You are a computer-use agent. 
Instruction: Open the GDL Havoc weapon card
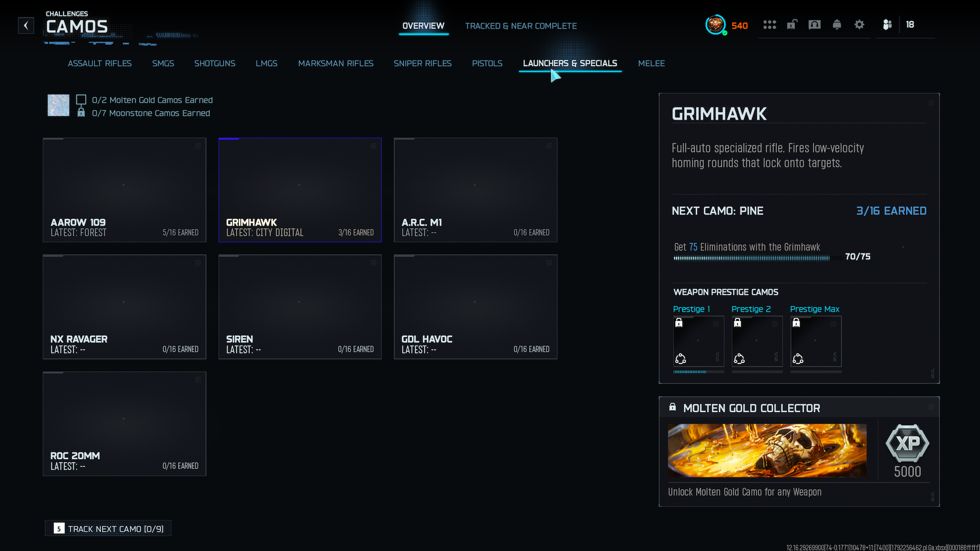[476, 307]
